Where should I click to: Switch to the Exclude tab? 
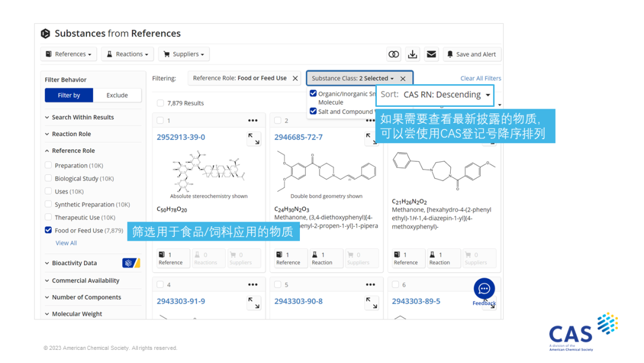tap(117, 96)
